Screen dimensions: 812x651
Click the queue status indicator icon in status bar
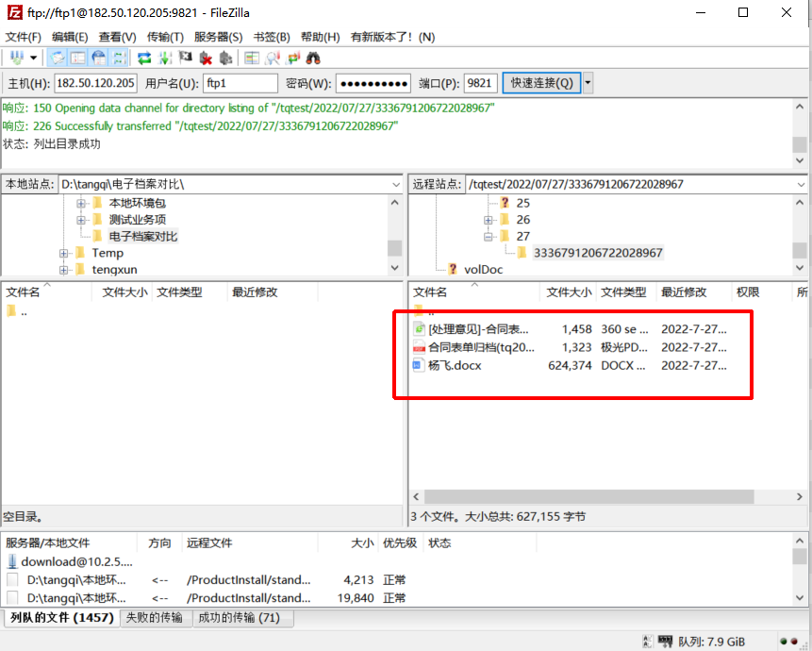click(x=666, y=642)
